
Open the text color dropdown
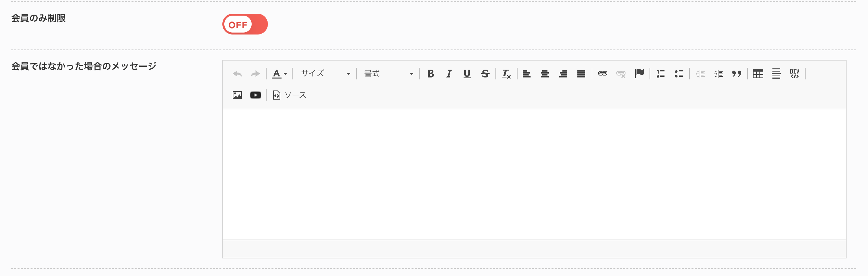279,74
